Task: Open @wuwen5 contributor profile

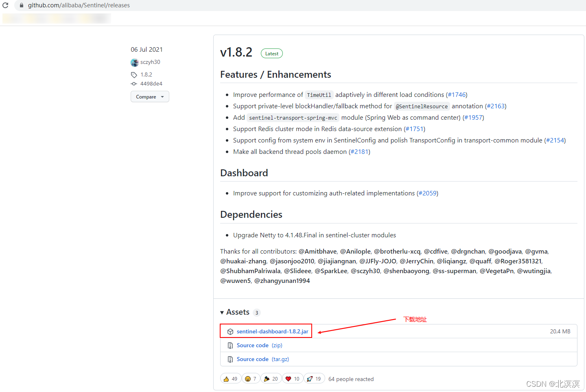Action: 236,281
